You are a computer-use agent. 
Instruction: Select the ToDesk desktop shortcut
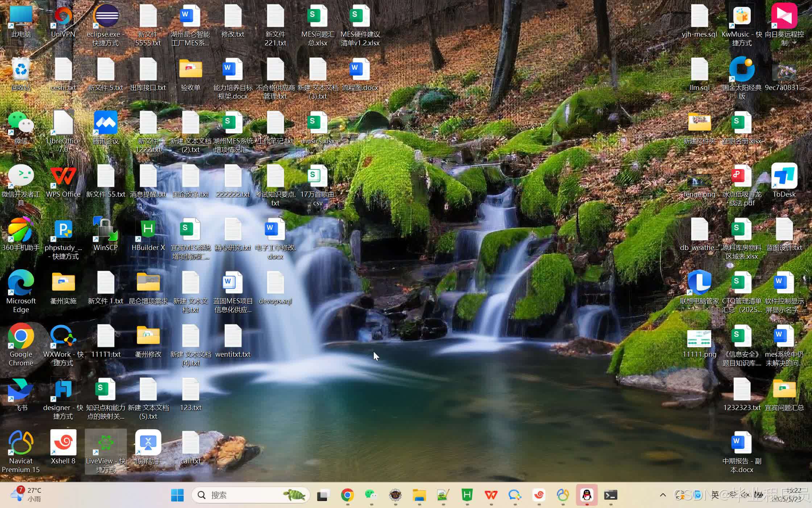point(784,176)
